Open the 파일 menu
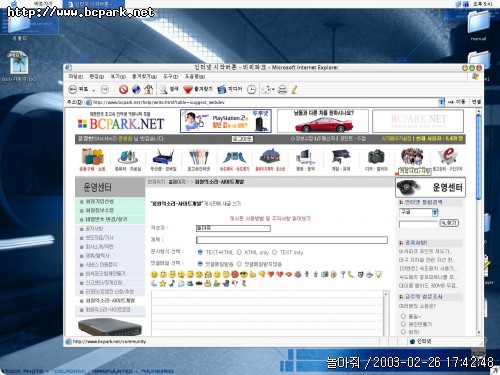This screenshot has width=500, height=375. click(x=75, y=76)
